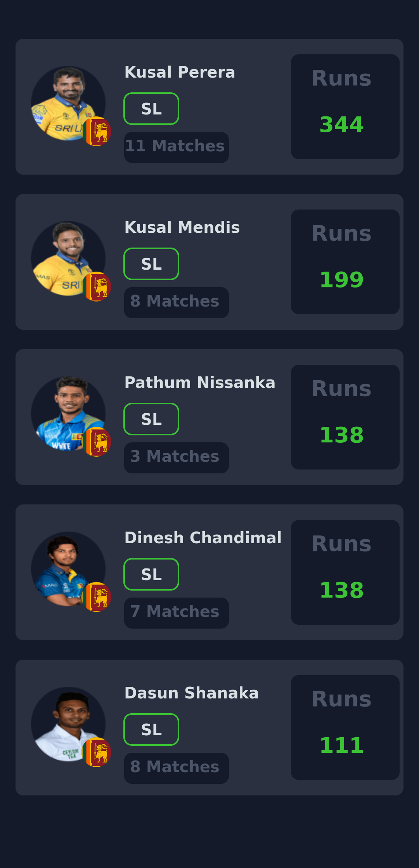Select the SL badge under Dasun Shanaka

[151, 729]
